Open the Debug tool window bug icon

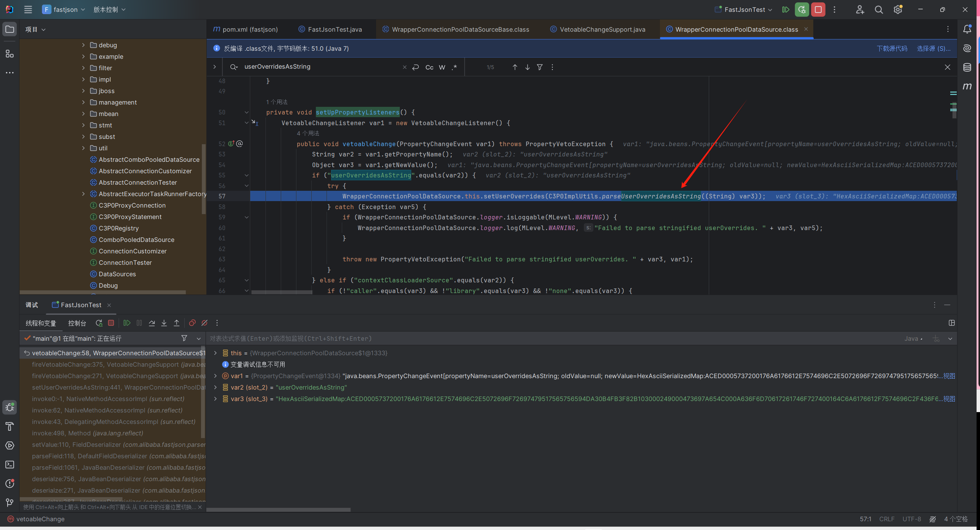coord(10,407)
